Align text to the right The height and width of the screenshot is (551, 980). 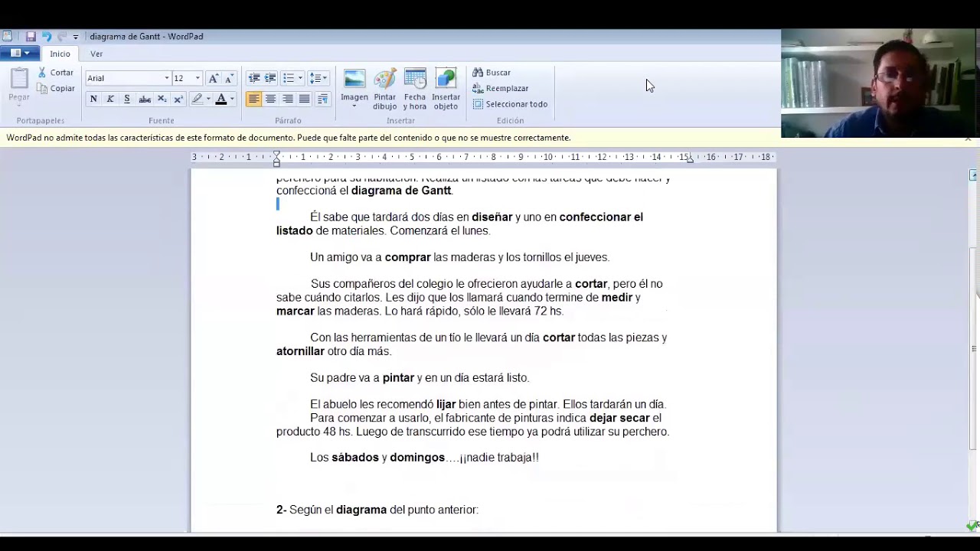point(287,99)
